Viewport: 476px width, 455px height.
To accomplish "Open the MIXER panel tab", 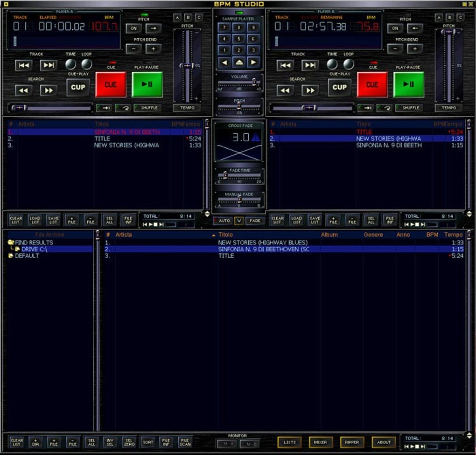I will [x=321, y=442].
